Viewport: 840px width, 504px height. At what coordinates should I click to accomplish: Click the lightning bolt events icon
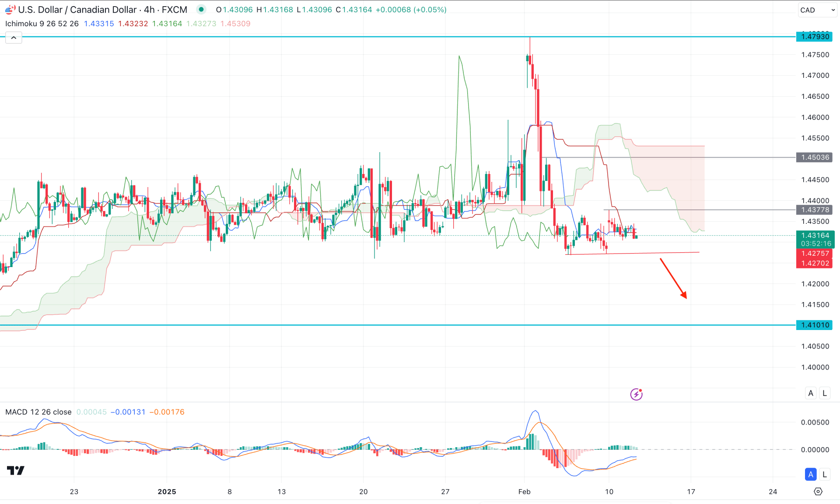coord(636,394)
